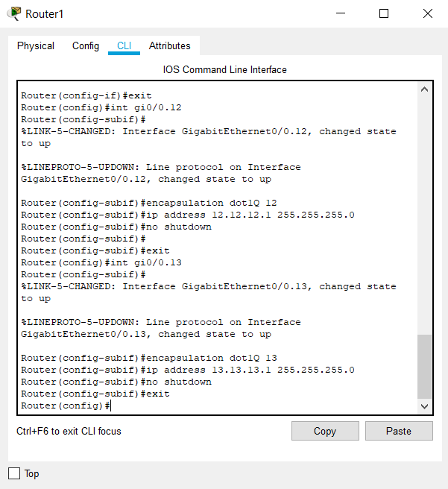Click the 'Router(config-if)#exit' line
The image size is (448, 489).
pyautogui.click(x=86, y=95)
